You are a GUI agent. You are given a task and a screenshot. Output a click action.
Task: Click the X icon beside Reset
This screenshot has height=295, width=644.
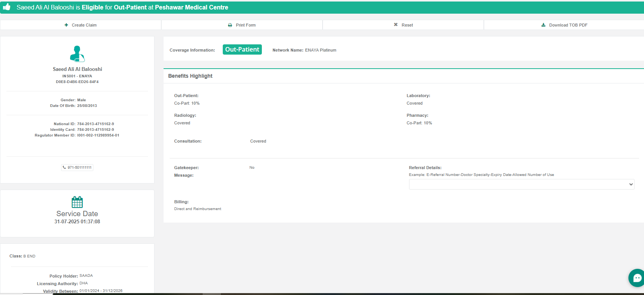click(x=396, y=25)
